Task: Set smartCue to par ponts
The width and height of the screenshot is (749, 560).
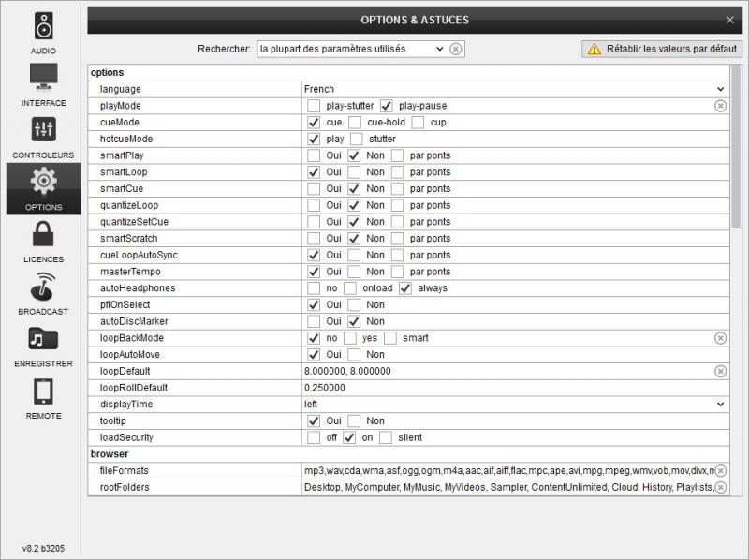Action: coord(397,189)
